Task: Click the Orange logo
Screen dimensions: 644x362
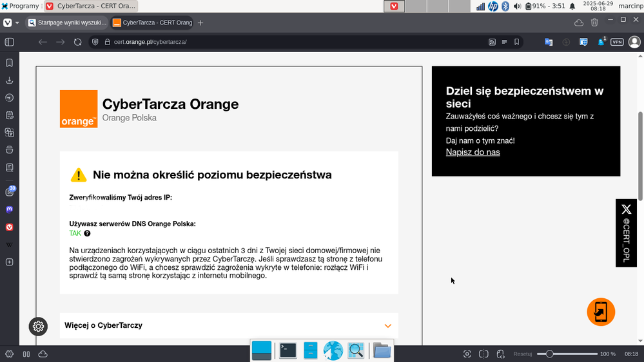Action: click(x=79, y=109)
